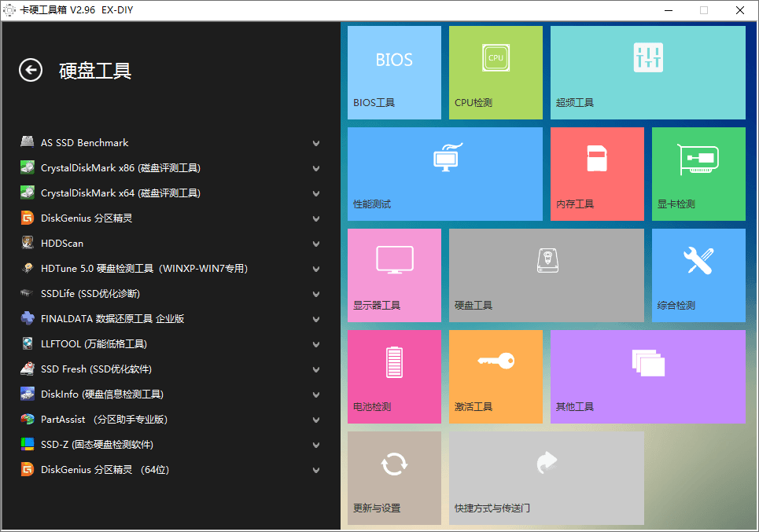Select the CPU检测 (CPU detection) tile

click(495, 72)
